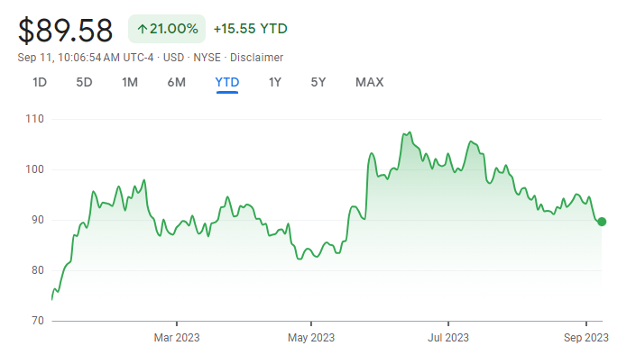The image size is (636, 364).
Task: View the 5Y price history
Action: (318, 82)
